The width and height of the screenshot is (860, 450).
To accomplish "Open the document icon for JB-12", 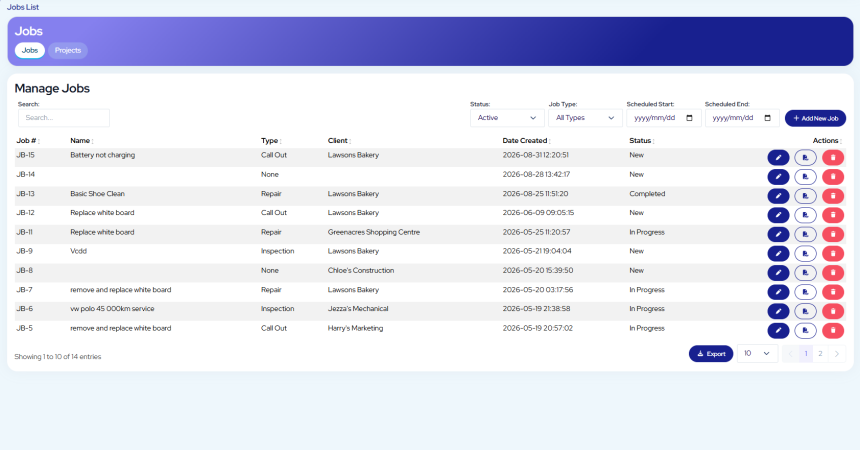I will [x=805, y=215].
